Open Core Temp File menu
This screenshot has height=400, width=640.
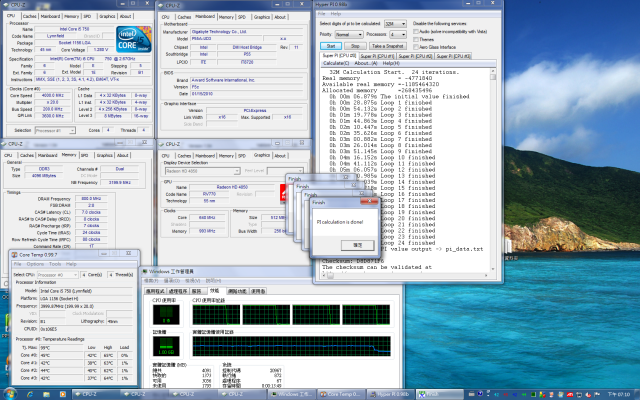(x=18, y=264)
